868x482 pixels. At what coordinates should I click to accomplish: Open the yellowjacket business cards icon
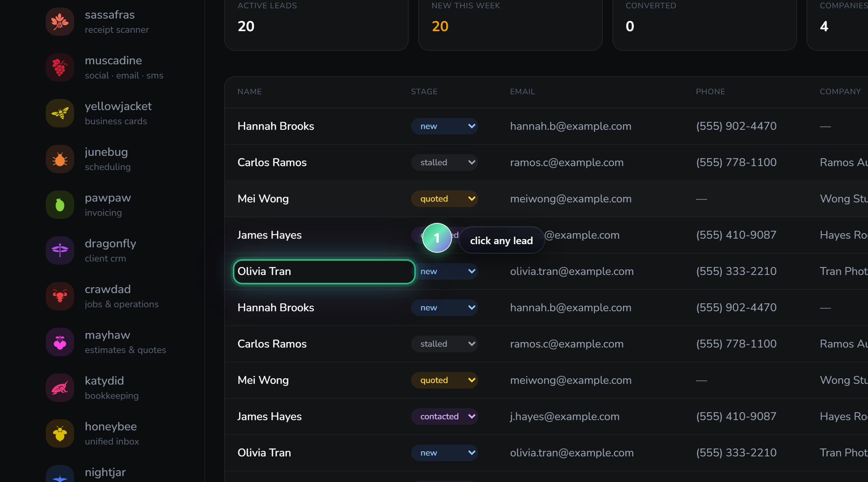[60, 113]
